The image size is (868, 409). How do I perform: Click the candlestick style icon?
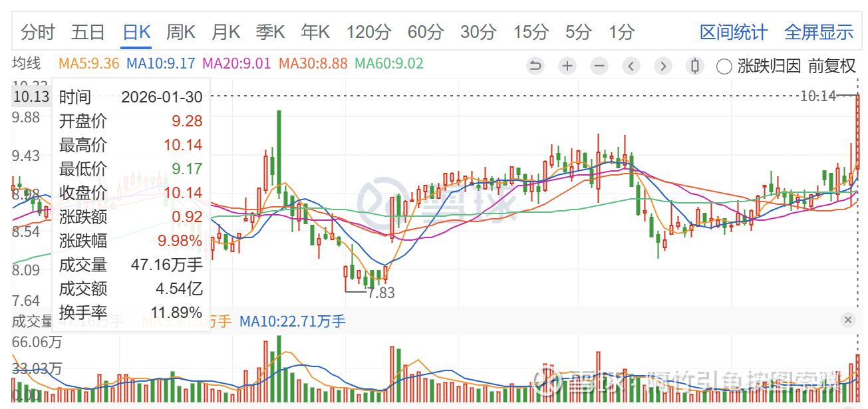tap(695, 66)
